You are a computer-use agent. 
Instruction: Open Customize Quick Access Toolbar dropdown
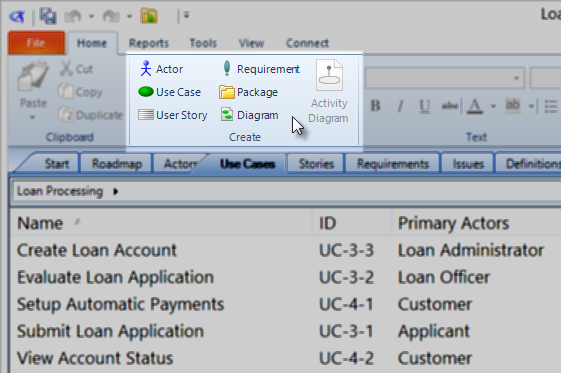[x=186, y=15]
